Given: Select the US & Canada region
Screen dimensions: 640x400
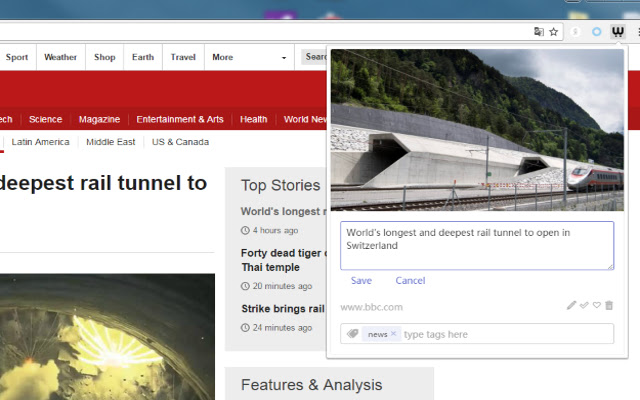Looking at the screenshot, I should (x=180, y=142).
